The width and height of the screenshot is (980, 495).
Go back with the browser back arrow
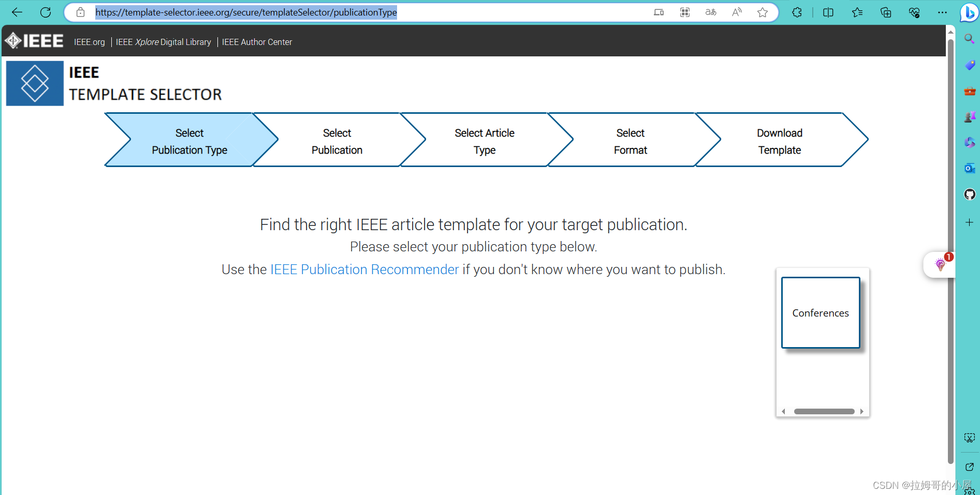coord(17,12)
